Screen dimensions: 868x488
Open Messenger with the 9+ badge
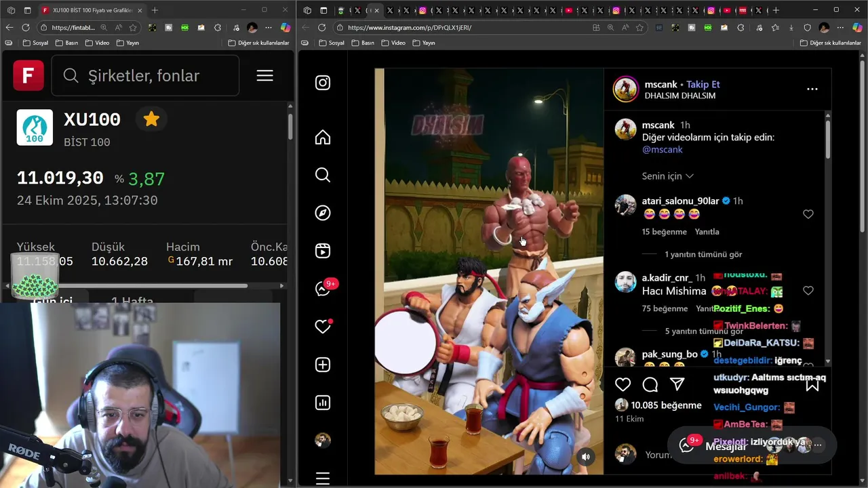pyautogui.click(x=323, y=289)
